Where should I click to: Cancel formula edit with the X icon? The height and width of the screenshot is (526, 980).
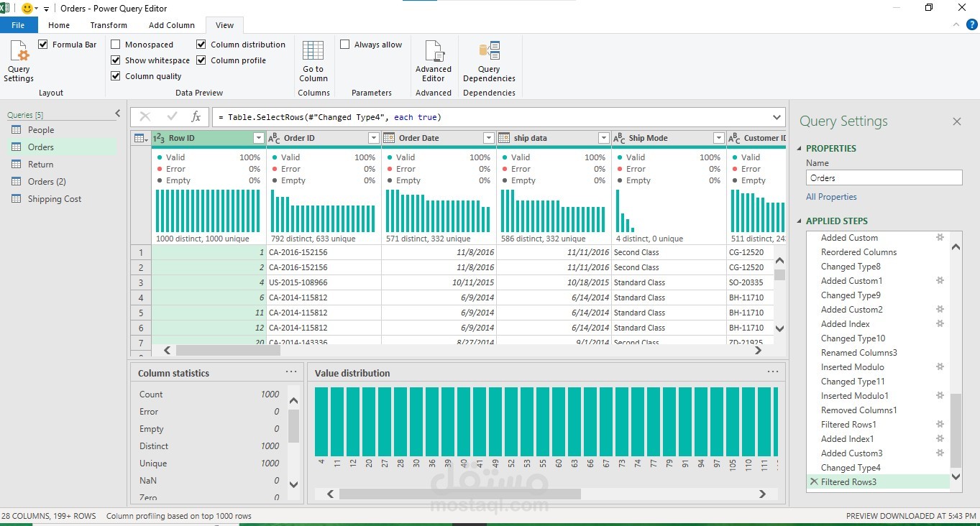click(x=145, y=117)
